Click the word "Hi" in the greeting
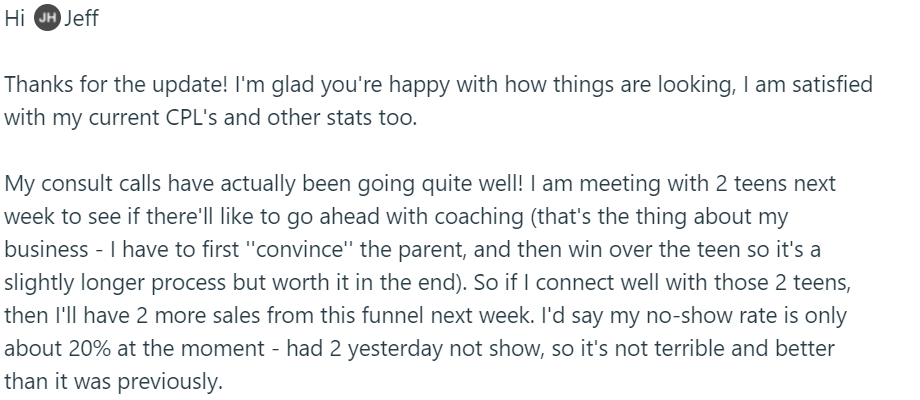This screenshot has height=400, width=920. coord(14,19)
